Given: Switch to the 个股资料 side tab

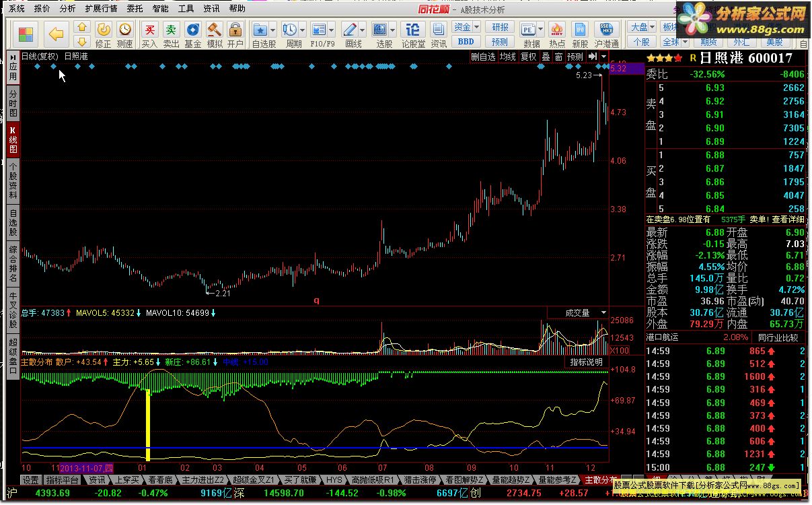Looking at the screenshot, I should click(13, 180).
